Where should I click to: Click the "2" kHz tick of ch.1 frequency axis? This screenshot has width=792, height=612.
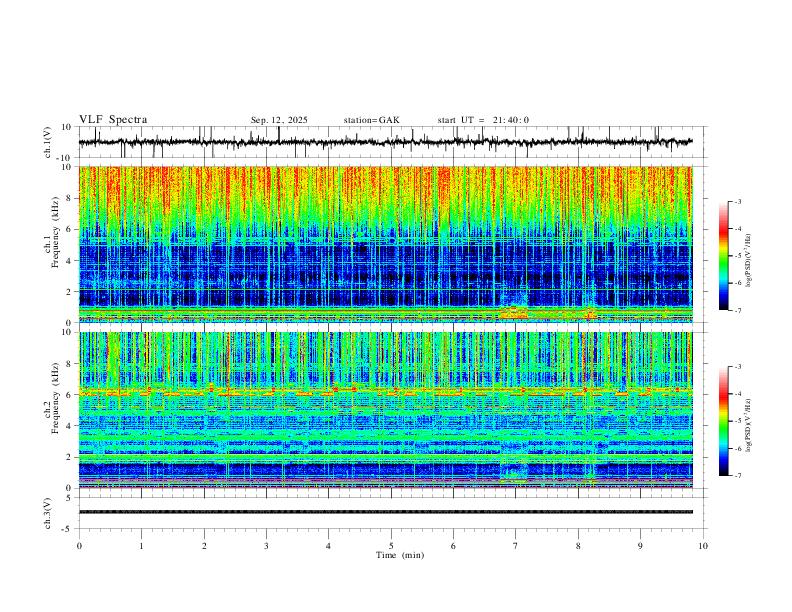pyautogui.click(x=70, y=291)
